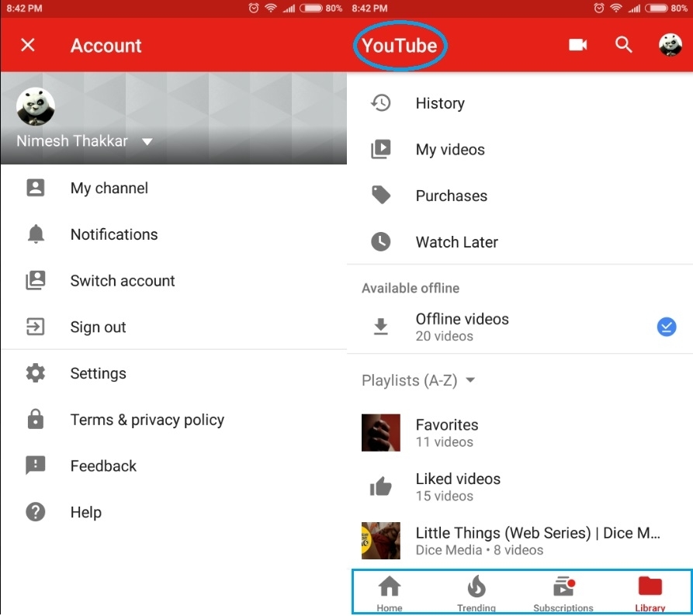Tap the Help question mark icon
Image resolution: width=693 pixels, height=616 pixels.
(36, 512)
